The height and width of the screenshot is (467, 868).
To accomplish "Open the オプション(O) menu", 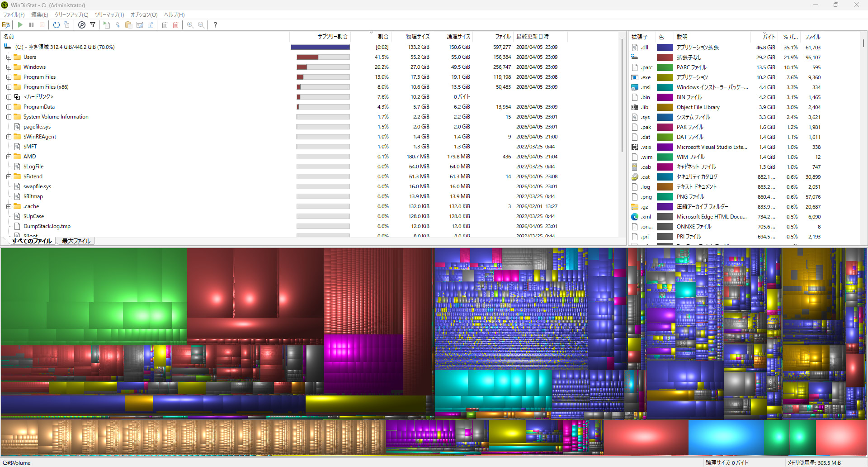I will 144,15.
